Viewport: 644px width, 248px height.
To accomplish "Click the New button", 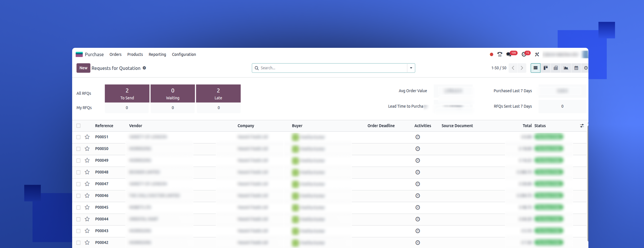I will (83, 68).
